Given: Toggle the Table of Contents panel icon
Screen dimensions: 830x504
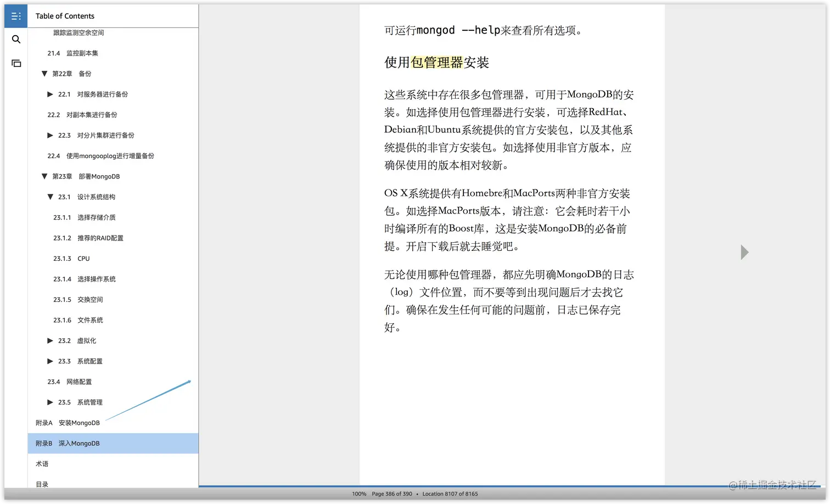Looking at the screenshot, I should point(16,16).
